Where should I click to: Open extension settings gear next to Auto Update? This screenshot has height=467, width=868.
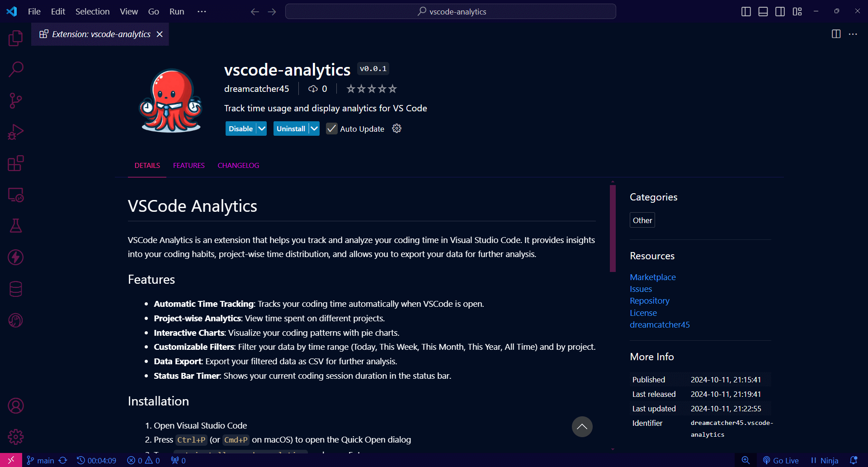tap(396, 129)
